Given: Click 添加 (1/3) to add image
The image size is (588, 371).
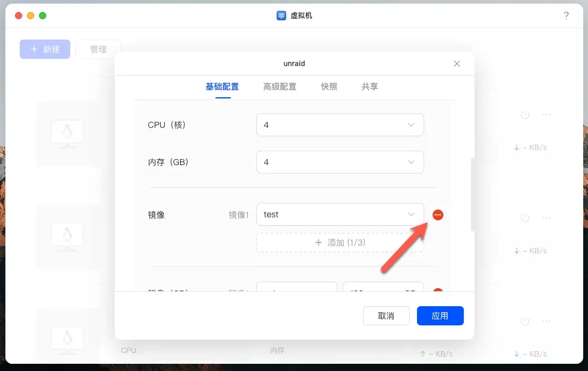Looking at the screenshot, I should click(x=340, y=243).
